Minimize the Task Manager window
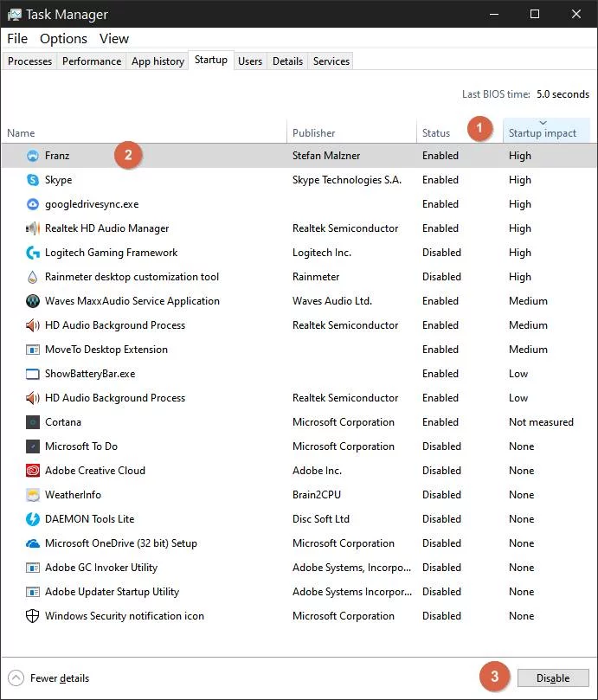The height and width of the screenshot is (700, 598). (494, 15)
